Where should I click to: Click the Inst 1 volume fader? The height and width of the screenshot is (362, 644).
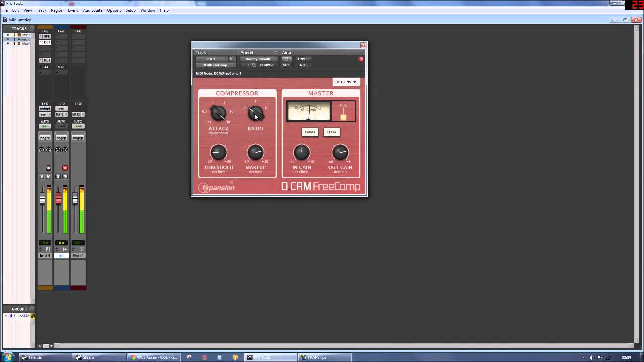click(42, 198)
